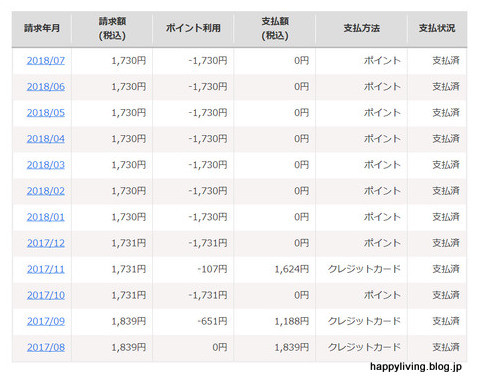Open the 2017/08 billing month link

point(46,347)
